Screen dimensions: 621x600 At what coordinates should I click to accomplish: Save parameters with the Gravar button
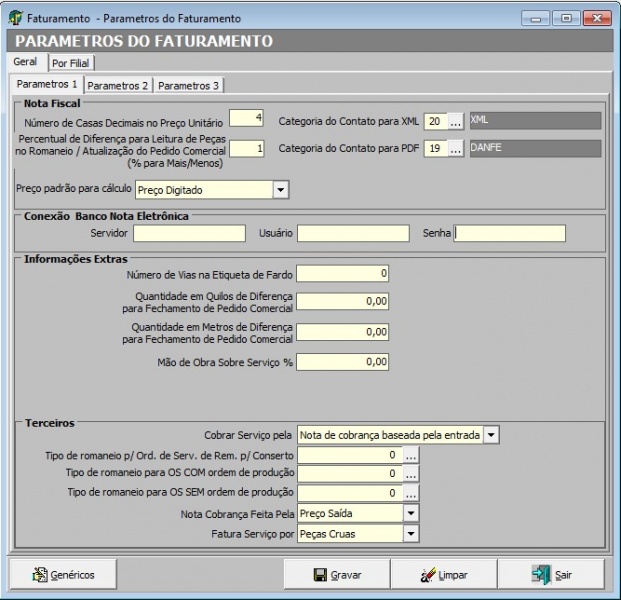click(336, 575)
